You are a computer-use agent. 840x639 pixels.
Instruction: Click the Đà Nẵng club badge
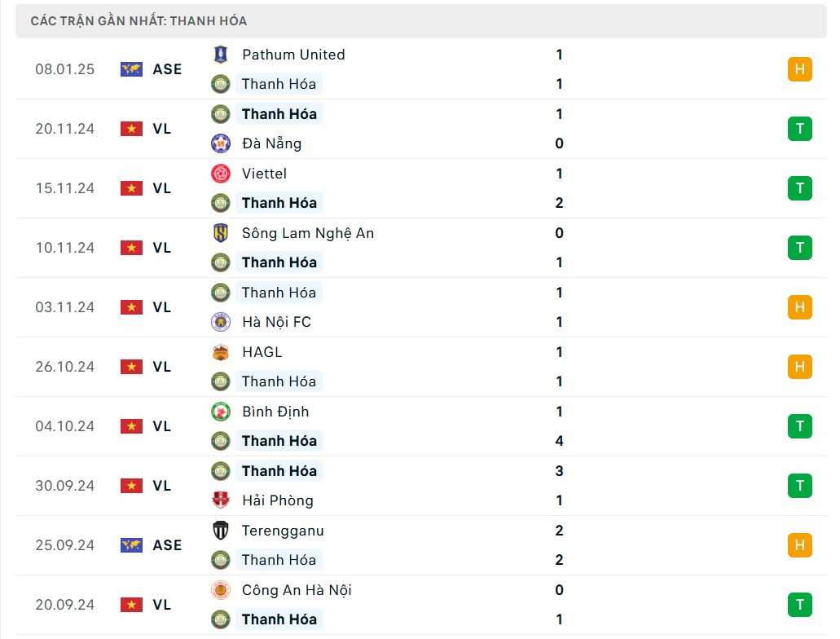coord(219,143)
